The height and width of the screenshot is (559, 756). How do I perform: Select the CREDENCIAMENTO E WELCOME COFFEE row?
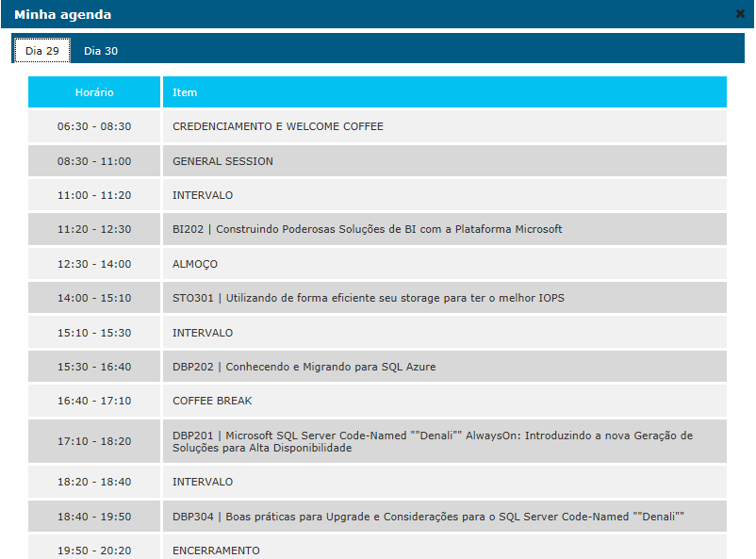point(278,126)
